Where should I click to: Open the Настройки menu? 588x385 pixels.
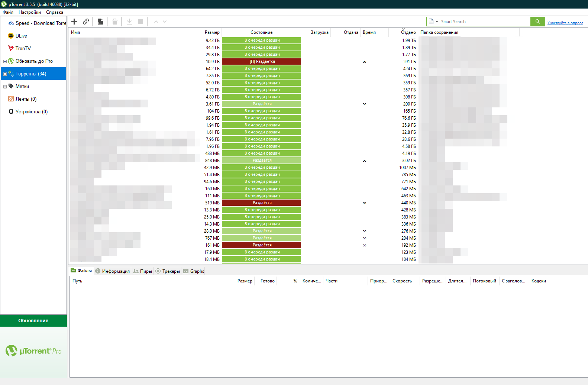click(x=30, y=12)
